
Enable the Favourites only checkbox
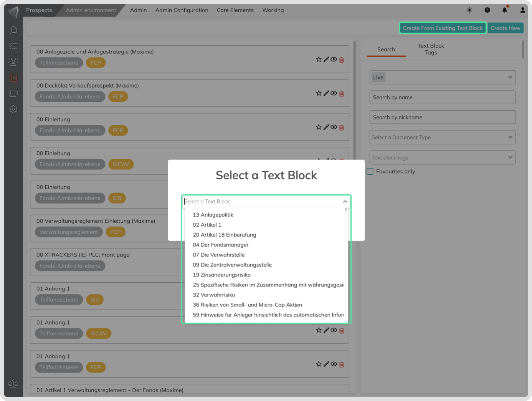370,171
